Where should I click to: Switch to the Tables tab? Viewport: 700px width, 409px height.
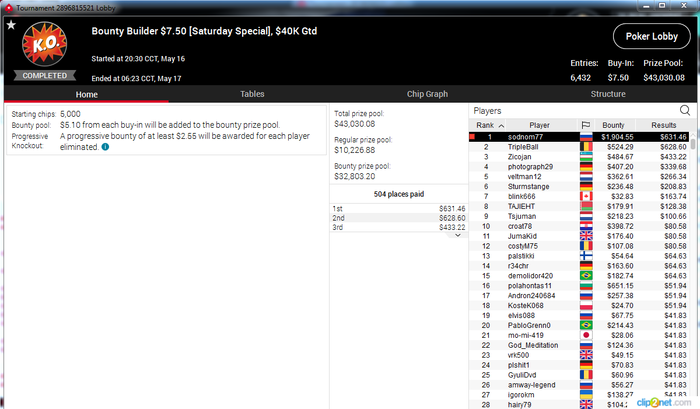click(252, 94)
